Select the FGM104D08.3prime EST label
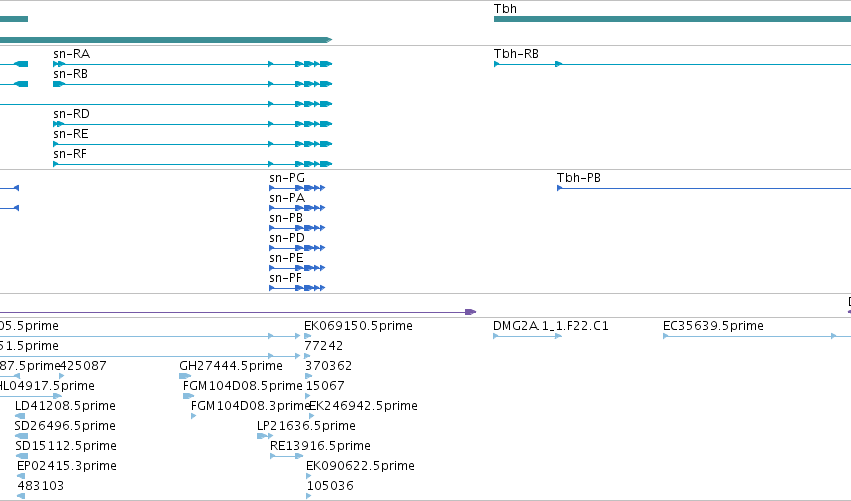The width and height of the screenshot is (851, 501). click(x=250, y=406)
